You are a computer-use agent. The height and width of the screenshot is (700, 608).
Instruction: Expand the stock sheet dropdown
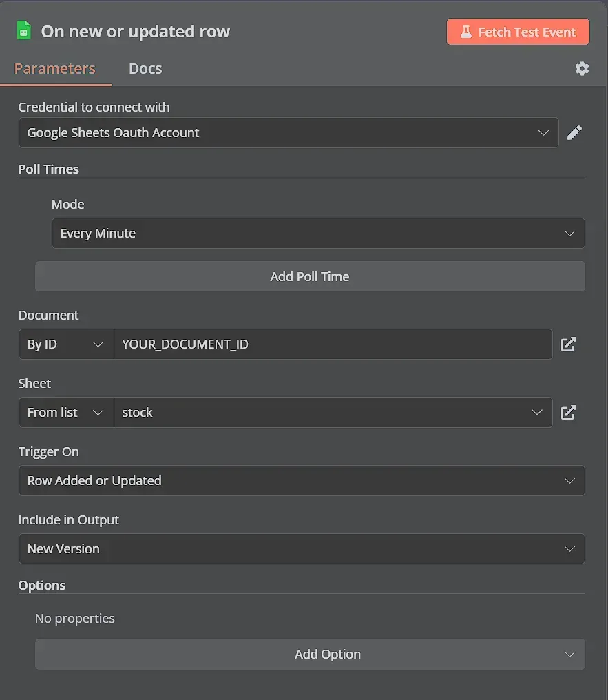(x=333, y=413)
